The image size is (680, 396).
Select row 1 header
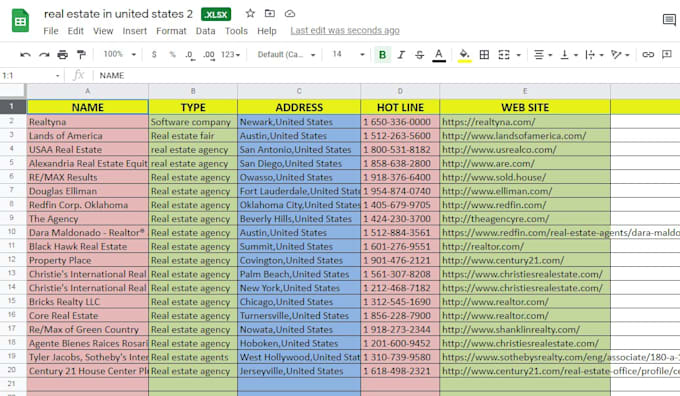click(x=12, y=107)
